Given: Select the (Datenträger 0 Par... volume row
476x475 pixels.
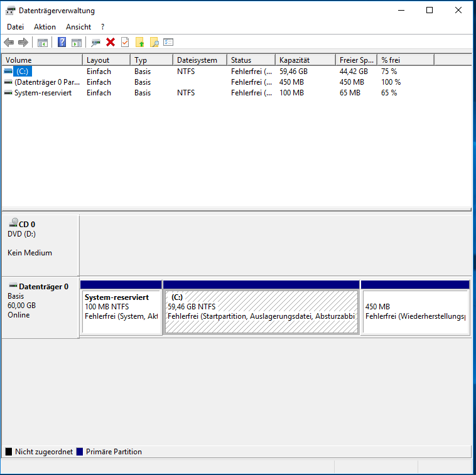Looking at the screenshot, I should (x=47, y=82).
